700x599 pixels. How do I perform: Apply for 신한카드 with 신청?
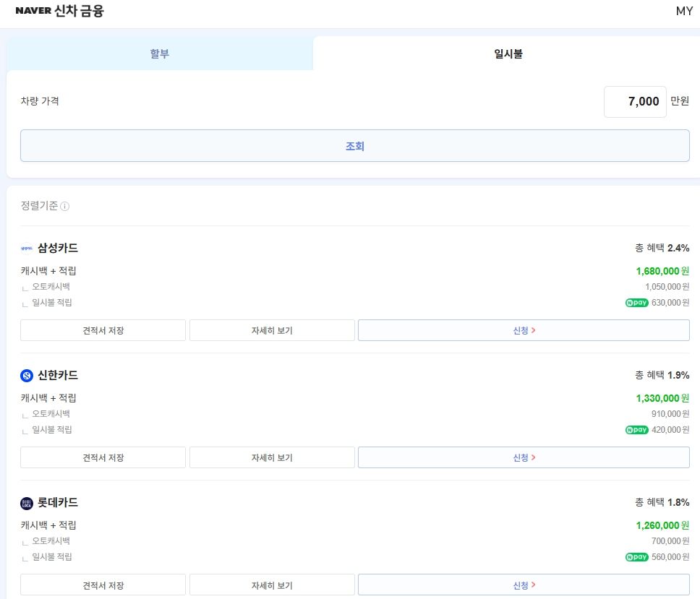524,457
